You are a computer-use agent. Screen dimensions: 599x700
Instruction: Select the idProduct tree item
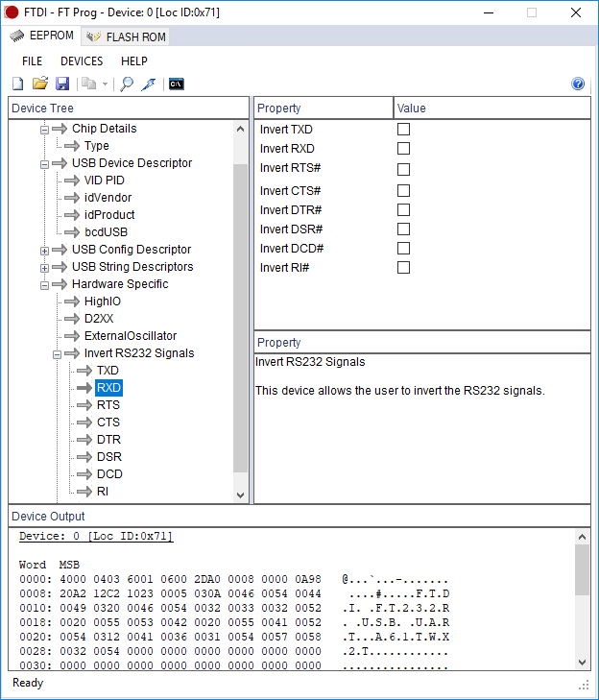coord(109,215)
